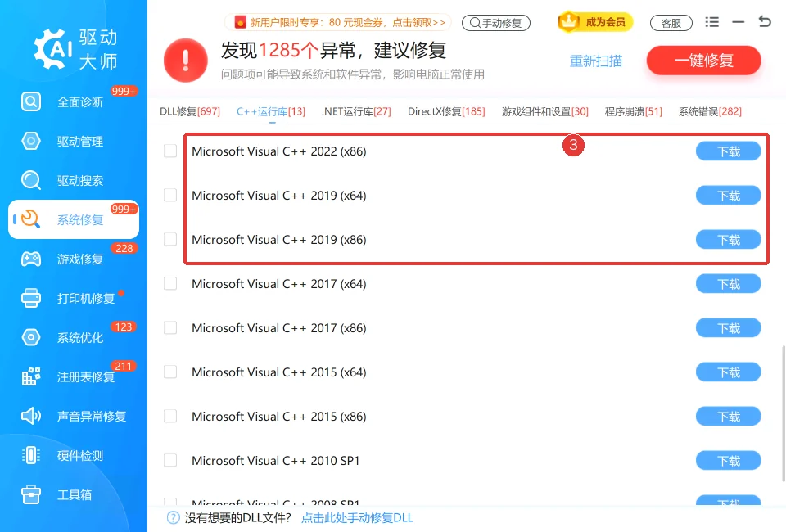
Task: Download Microsoft Visual C++ 2019 (x64)
Action: click(x=729, y=196)
